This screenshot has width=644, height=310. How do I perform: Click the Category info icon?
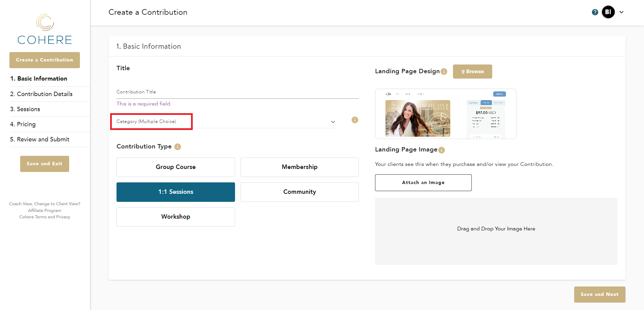[x=355, y=120]
